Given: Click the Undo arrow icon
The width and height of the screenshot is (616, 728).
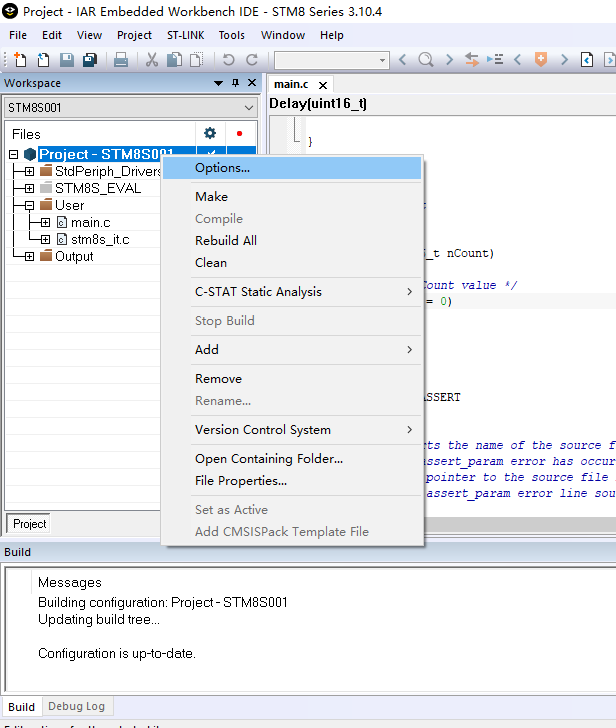Looking at the screenshot, I should click(228, 60).
